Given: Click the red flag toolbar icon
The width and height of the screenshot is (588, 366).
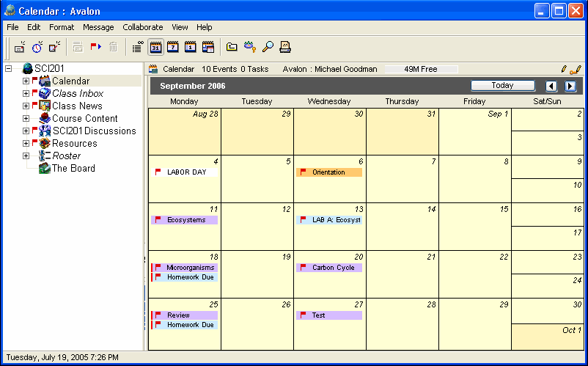Looking at the screenshot, I should (x=95, y=47).
